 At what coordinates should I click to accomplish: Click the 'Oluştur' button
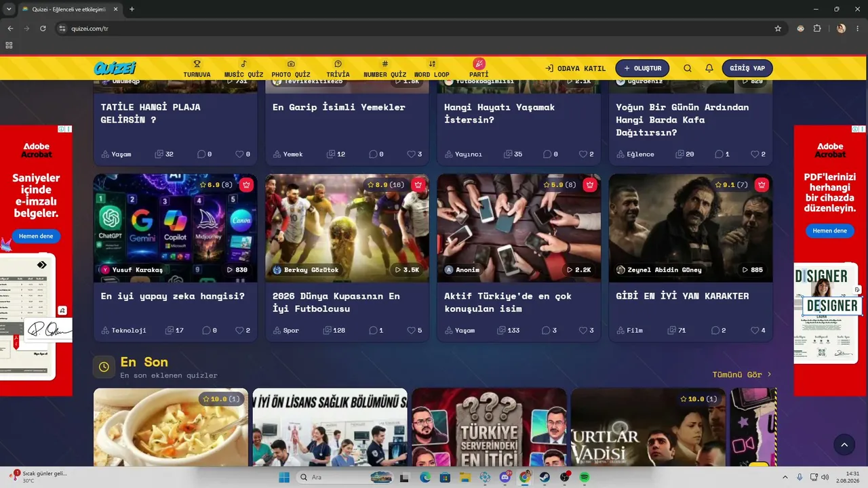click(642, 68)
